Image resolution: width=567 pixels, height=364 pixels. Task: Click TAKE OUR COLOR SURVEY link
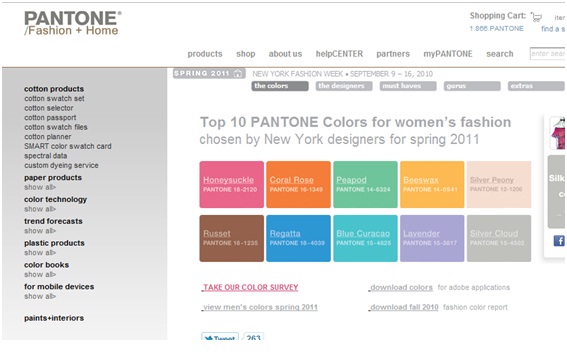coord(250,287)
